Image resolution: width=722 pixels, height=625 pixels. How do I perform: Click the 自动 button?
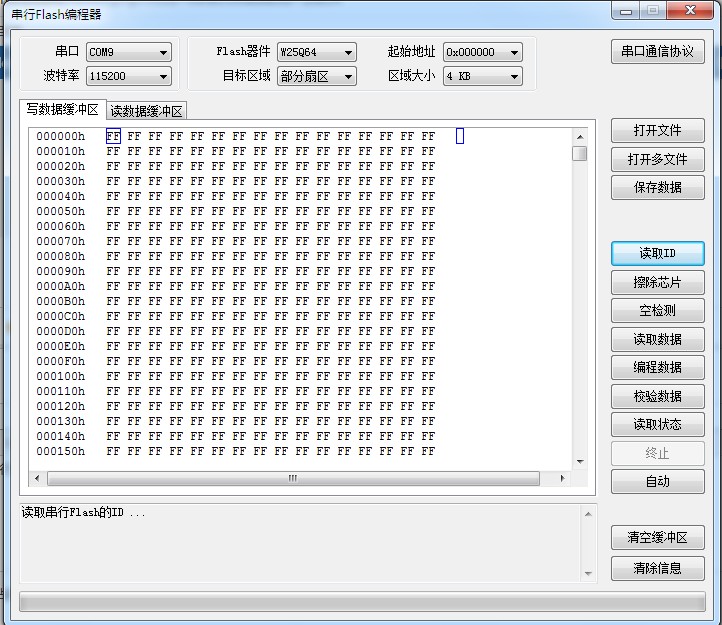658,482
